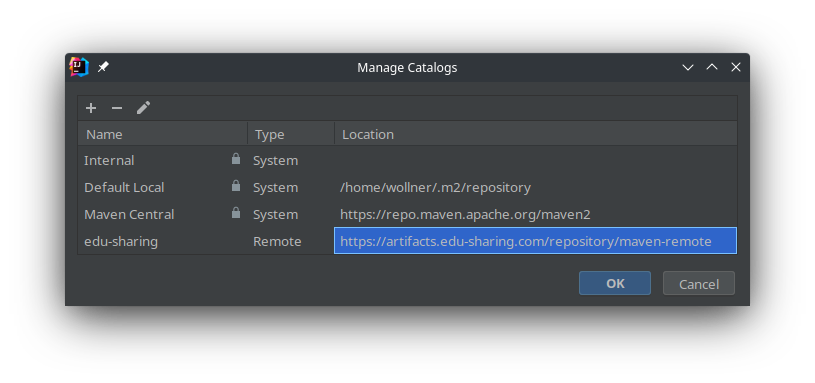Select the edu-sharing catalog name
Screen dimensions: 815x383
click(x=121, y=242)
